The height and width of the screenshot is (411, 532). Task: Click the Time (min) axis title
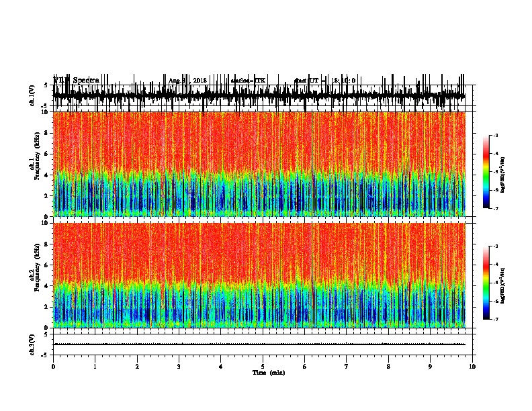[269, 373]
